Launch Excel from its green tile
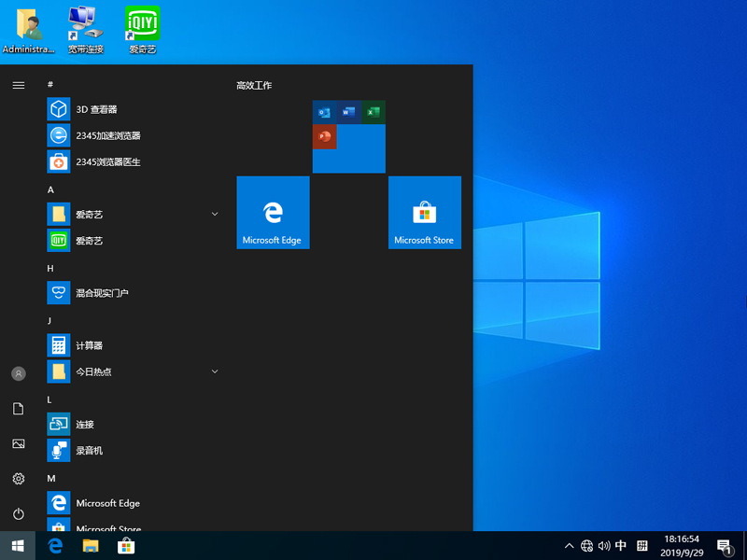Image resolution: width=747 pixels, height=560 pixels. coord(373,111)
